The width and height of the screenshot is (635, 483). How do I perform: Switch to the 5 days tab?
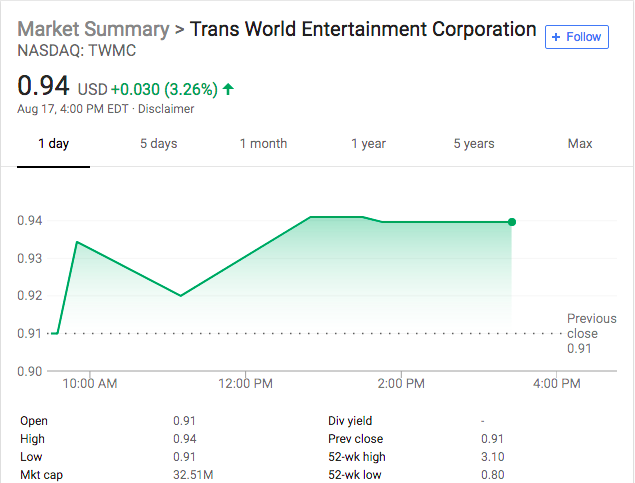(x=159, y=144)
